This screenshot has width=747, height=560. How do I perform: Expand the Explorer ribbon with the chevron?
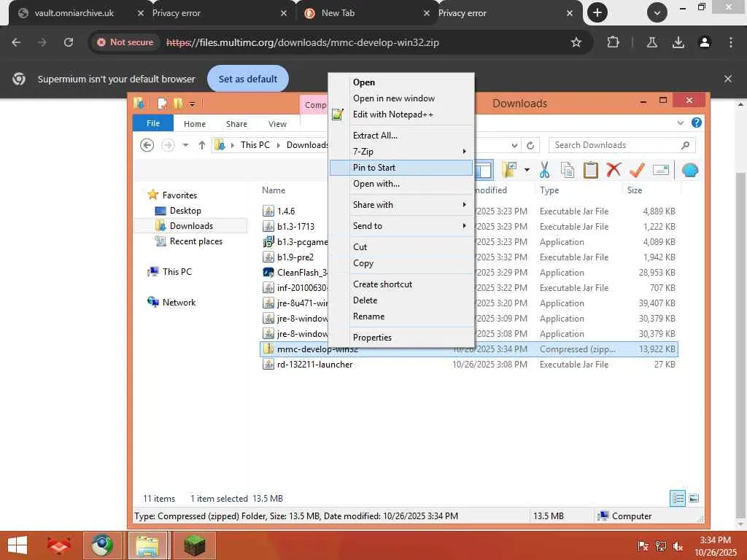(x=681, y=122)
